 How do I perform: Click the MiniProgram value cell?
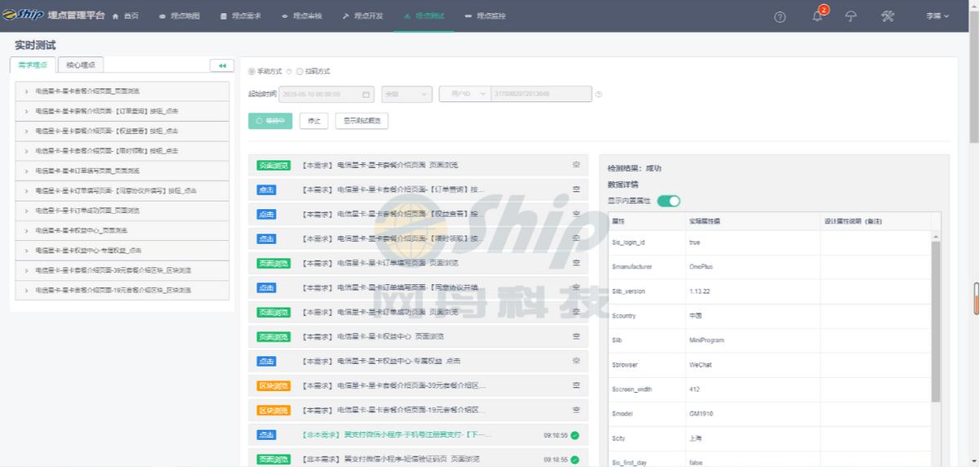(x=753, y=340)
